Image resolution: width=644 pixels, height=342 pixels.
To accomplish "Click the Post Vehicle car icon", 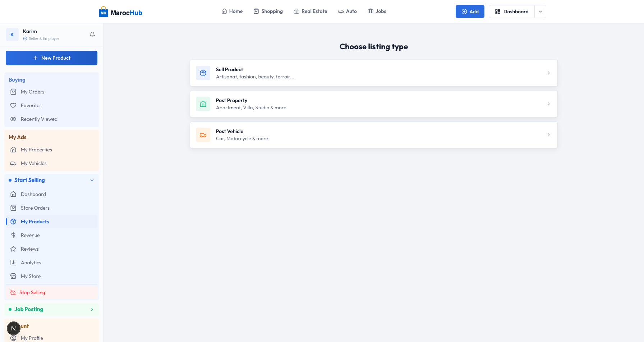I will pos(203,135).
